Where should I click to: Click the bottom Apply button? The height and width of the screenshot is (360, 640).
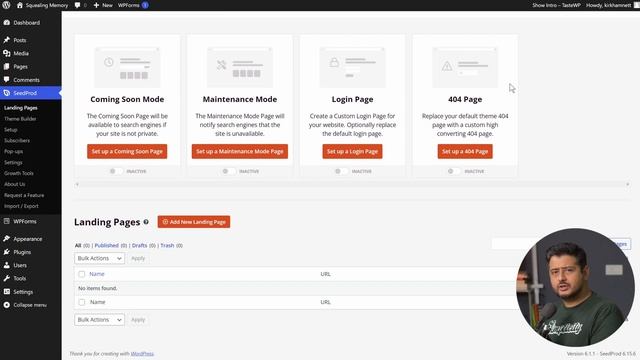138,320
